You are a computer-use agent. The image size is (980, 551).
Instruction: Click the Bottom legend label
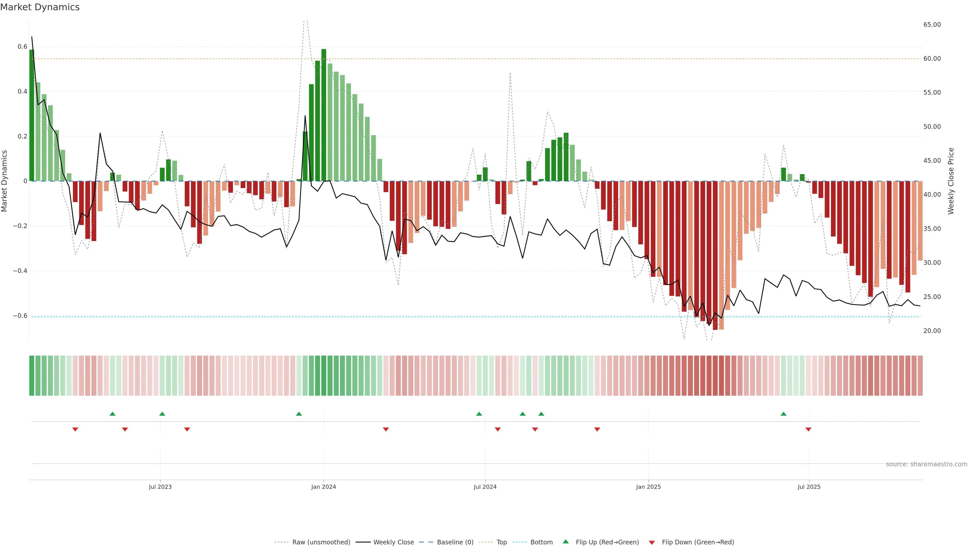(541, 542)
